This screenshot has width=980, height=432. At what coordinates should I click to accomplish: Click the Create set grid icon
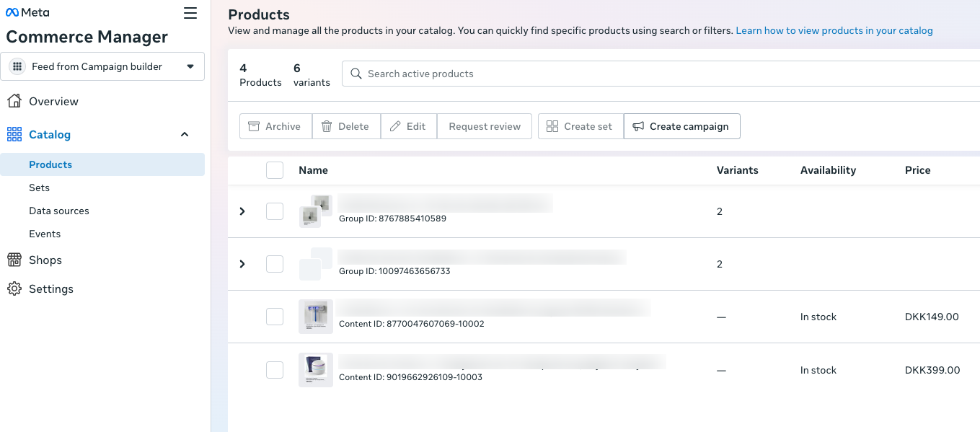552,126
